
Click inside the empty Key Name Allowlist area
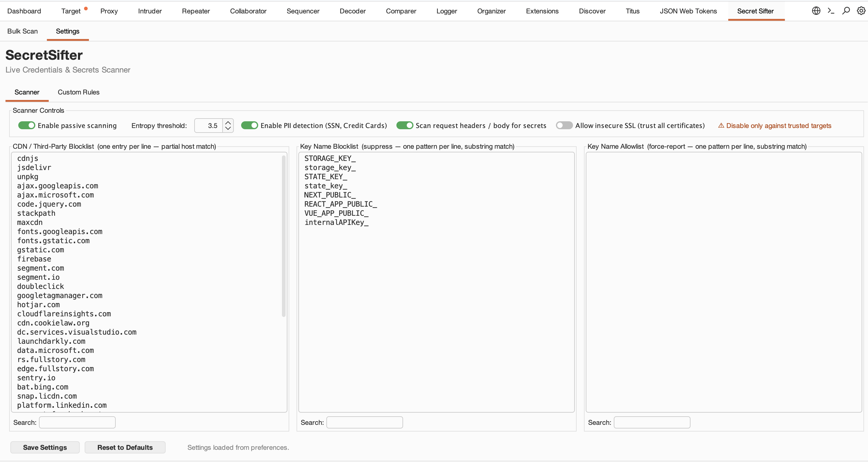(x=724, y=282)
